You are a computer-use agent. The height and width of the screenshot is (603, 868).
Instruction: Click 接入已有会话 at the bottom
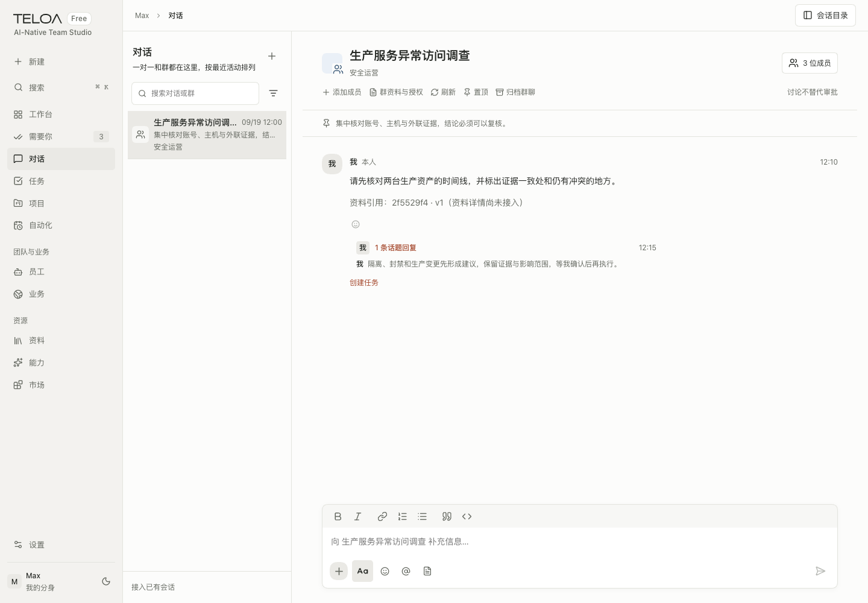click(153, 587)
